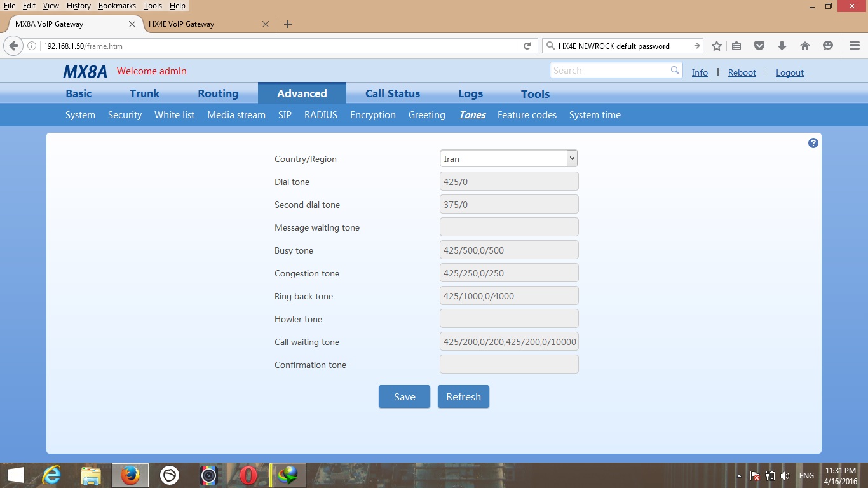The width and height of the screenshot is (868, 488).
Task: Go to the Firefox home page icon
Action: click(x=805, y=46)
